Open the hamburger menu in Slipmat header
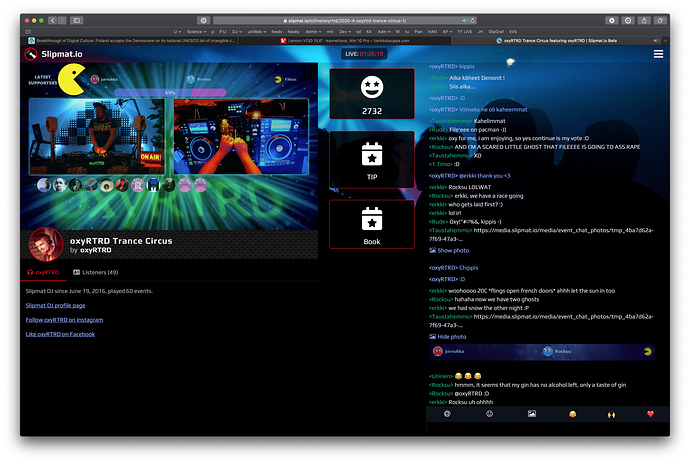Viewport: 690px width, 462px height. coord(658,54)
